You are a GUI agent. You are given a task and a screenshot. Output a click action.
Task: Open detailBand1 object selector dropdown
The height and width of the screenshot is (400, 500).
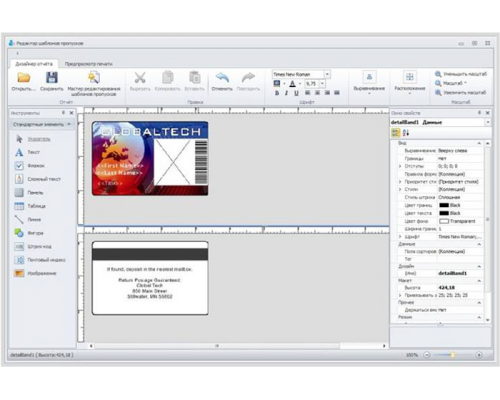pyautogui.click(x=488, y=122)
